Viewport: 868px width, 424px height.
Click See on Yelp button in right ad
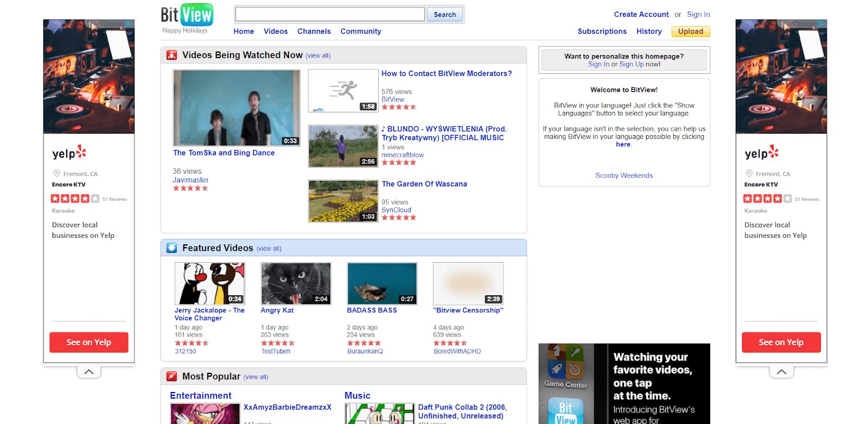[781, 343]
